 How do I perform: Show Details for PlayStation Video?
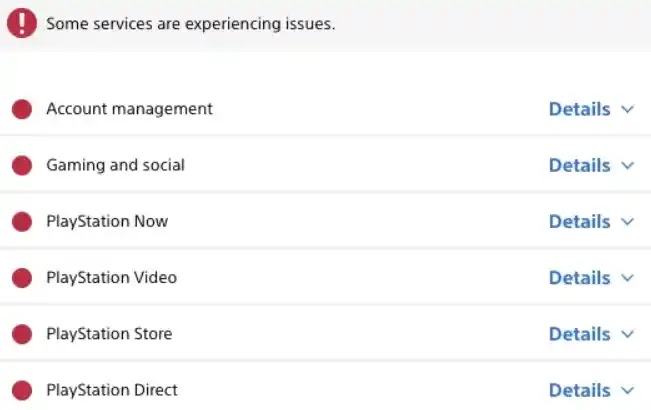[x=579, y=277]
